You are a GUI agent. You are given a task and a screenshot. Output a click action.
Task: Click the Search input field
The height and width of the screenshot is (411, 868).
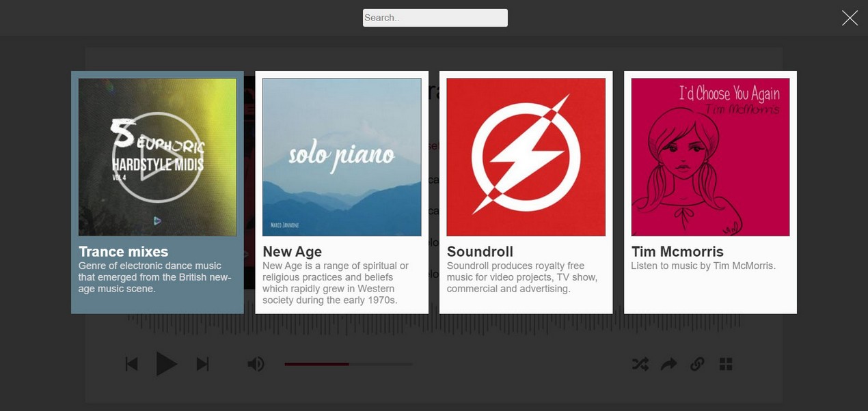coord(435,18)
